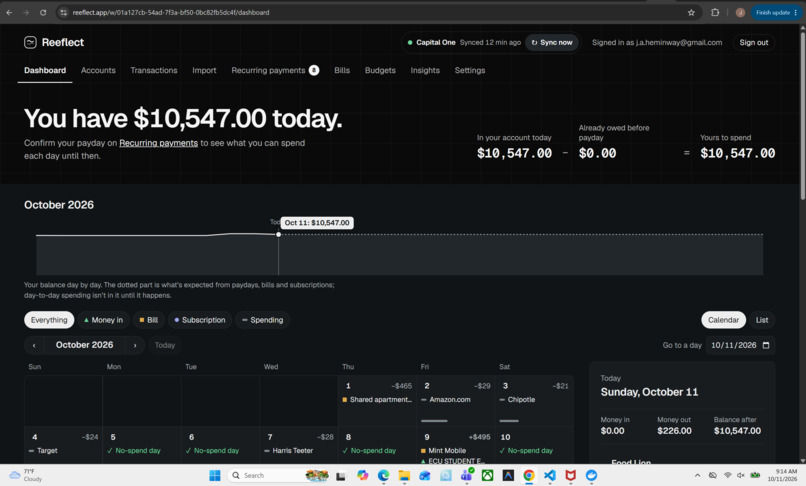Click the browser address bar URL
806x486 pixels.
click(171, 12)
